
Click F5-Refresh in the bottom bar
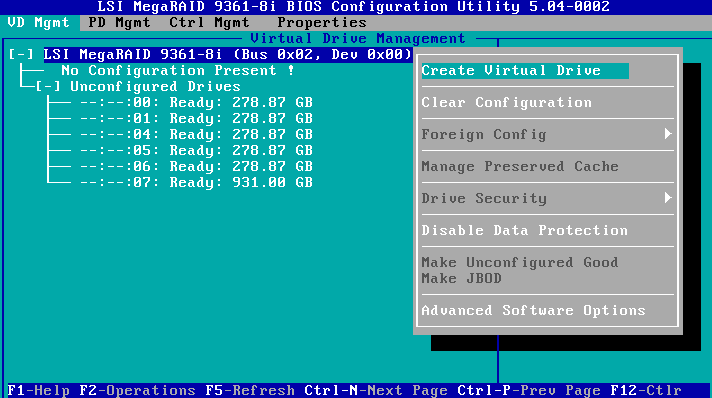pyautogui.click(x=250, y=390)
